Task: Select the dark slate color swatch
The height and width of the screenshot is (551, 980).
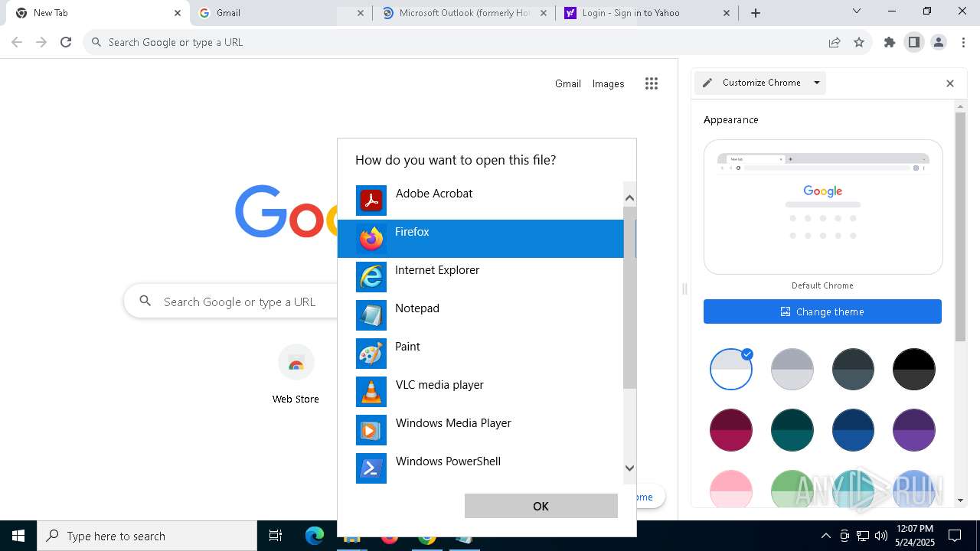Action: point(853,369)
